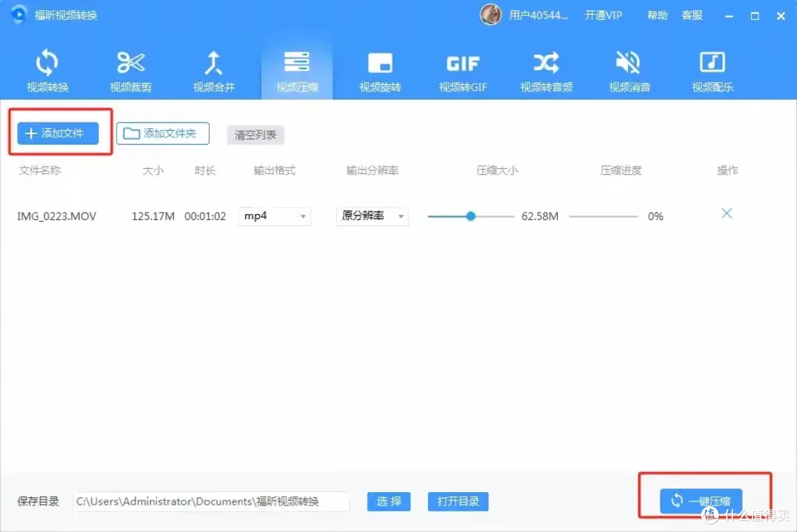Select the IMG_0223.MOV file name
This screenshot has height=532, width=797.
[56, 216]
